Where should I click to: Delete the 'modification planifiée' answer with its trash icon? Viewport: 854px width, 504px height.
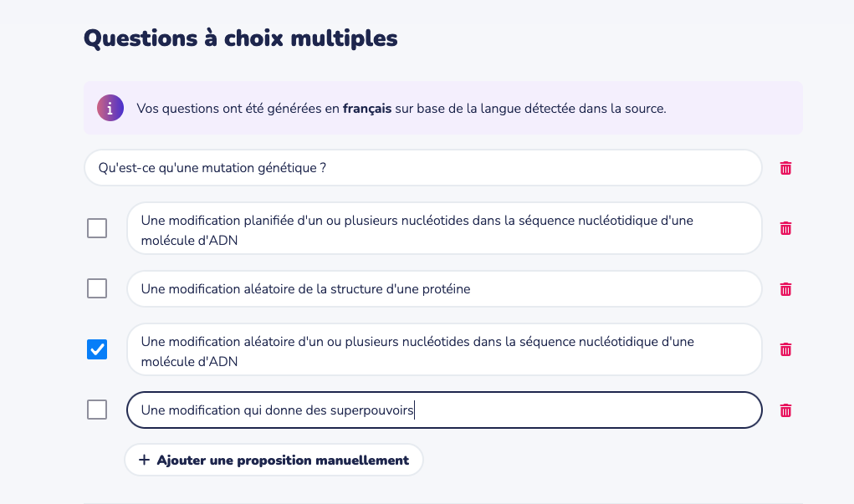785,228
